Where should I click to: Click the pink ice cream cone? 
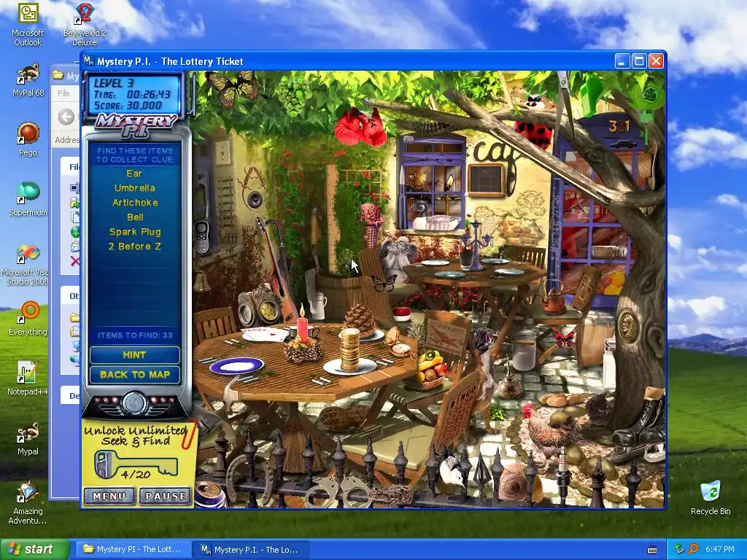point(371,224)
